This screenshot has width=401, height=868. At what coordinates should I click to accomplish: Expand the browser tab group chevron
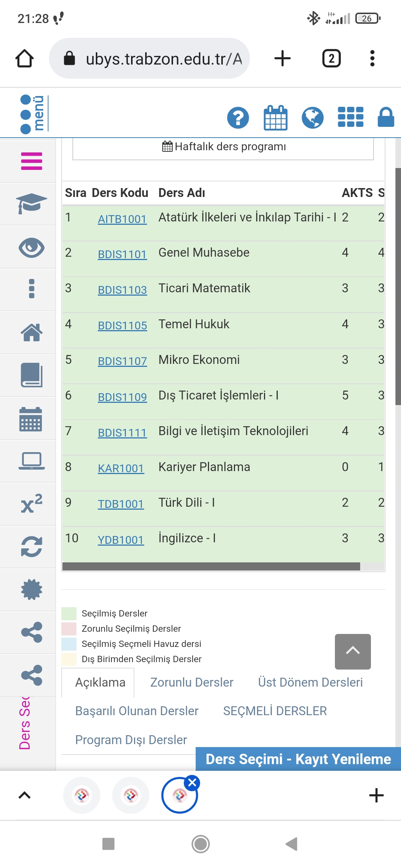click(25, 795)
